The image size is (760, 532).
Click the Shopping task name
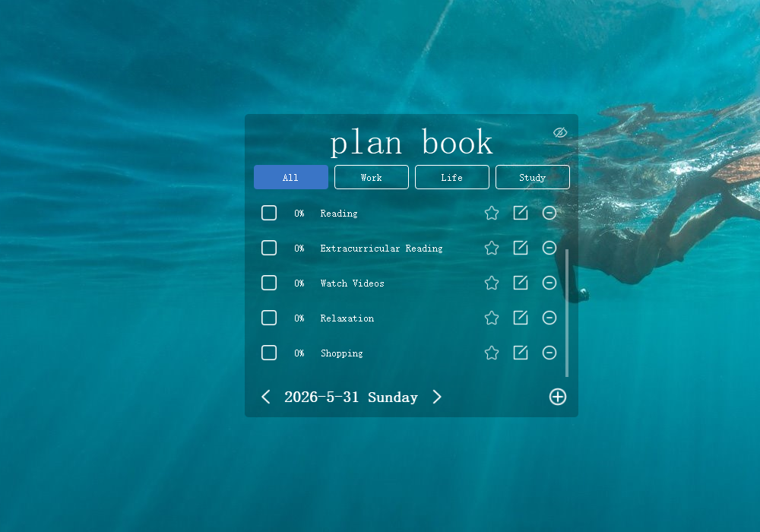click(x=342, y=353)
